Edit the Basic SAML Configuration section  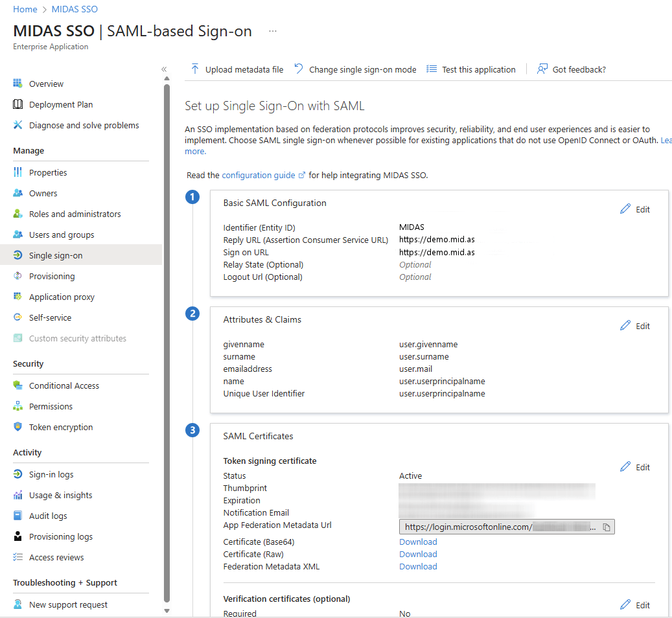pyautogui.click(x=635, y=209)
